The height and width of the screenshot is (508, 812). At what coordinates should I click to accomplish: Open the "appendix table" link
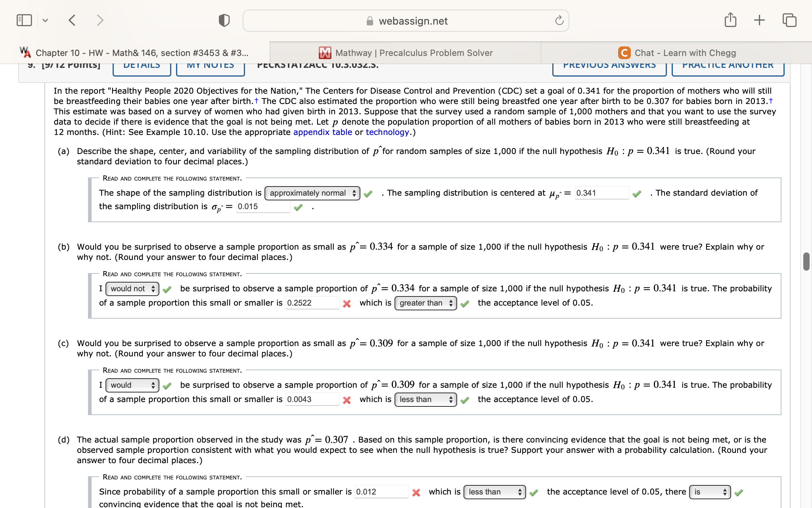[x=323, y=132]
